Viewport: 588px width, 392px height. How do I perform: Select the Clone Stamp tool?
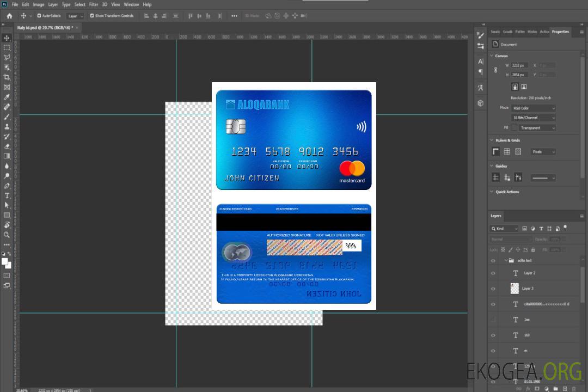7,126
